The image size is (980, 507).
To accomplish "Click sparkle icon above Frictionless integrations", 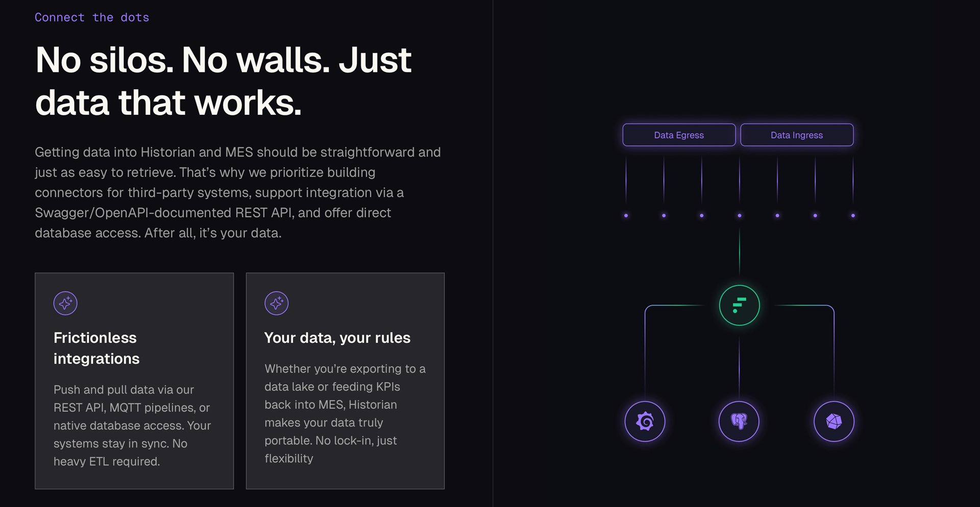I will (x=65, y=303).
